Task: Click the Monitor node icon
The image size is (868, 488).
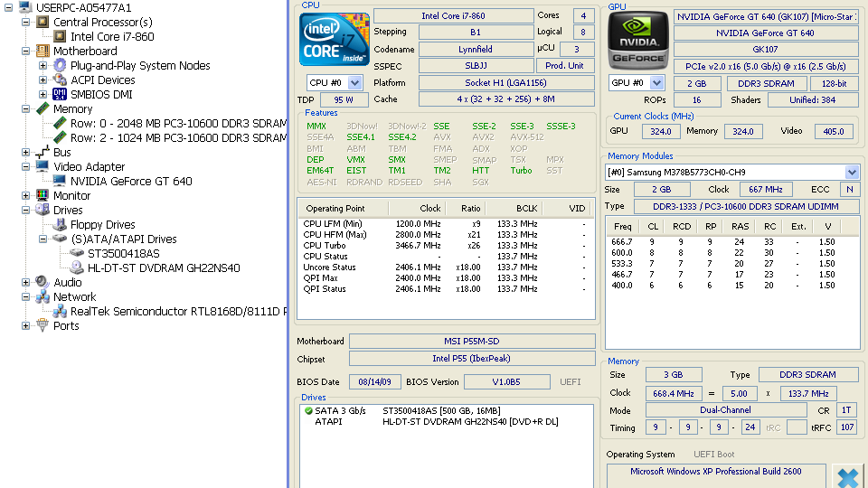Action: (42, 195)
